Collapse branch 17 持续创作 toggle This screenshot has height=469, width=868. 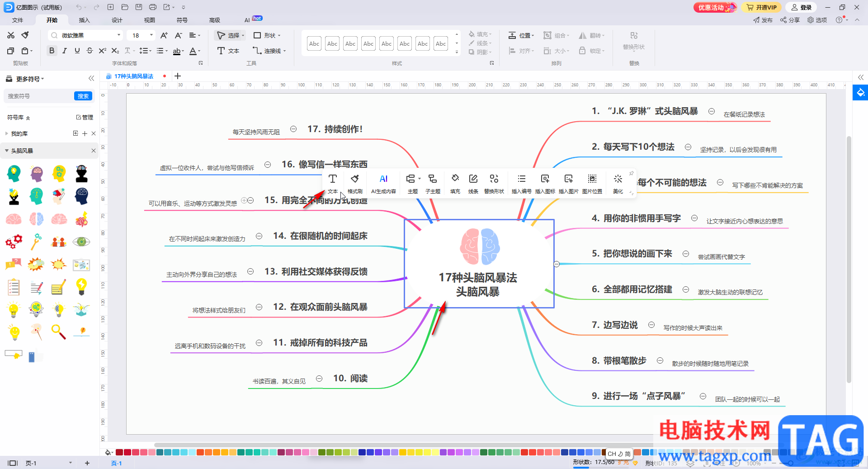(x=293, y=129)
